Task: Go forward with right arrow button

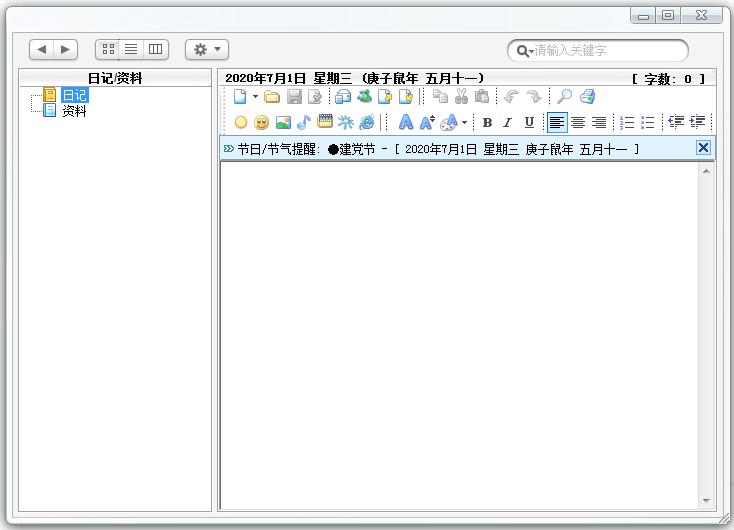Action: click(x=66, y=49)
